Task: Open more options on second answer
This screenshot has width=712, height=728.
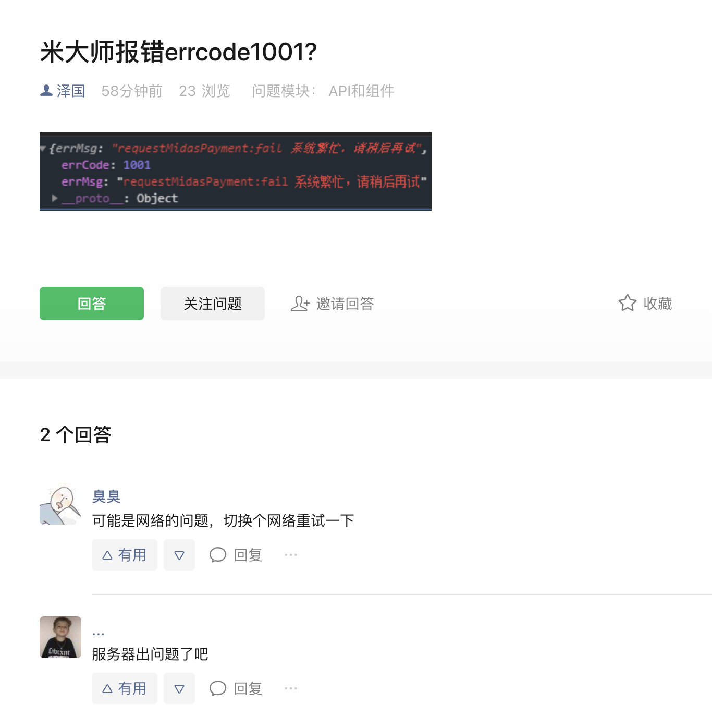Action: pos(291,688)
